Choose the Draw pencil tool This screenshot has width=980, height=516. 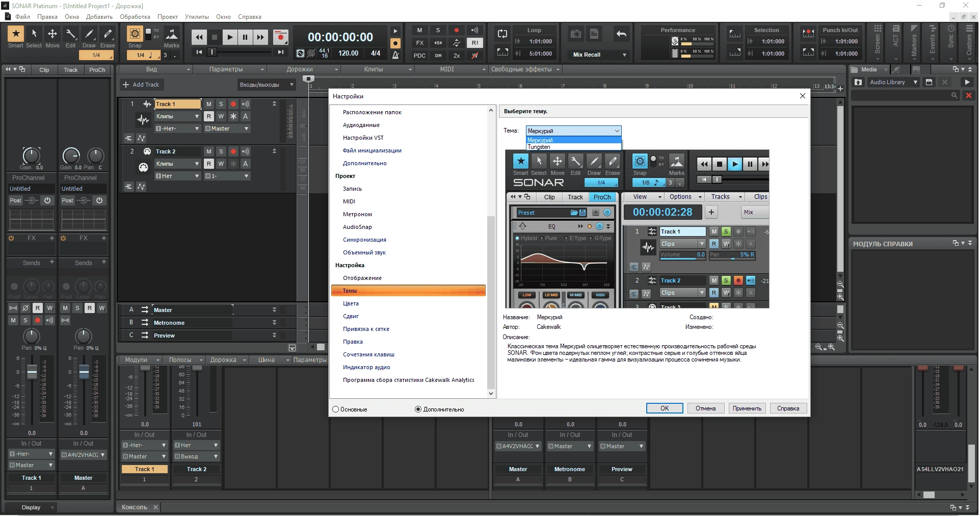pyautogui.click(x=89, y=34)
